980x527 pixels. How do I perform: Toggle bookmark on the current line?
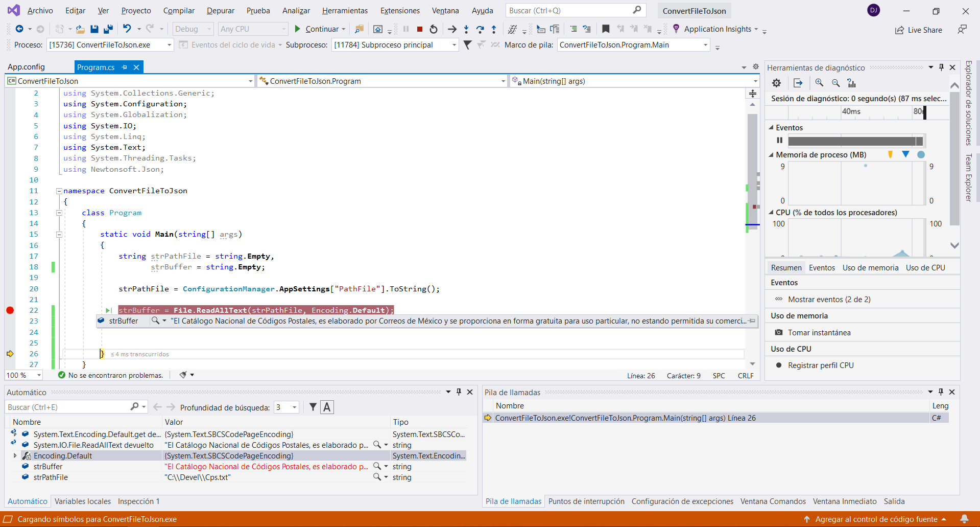(x=606, y=29)
